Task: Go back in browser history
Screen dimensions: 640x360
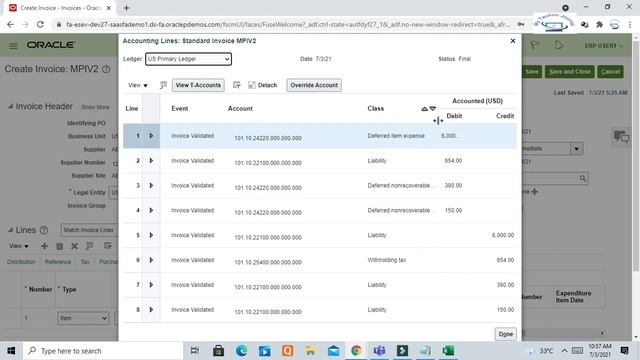Action: point(10,24)
